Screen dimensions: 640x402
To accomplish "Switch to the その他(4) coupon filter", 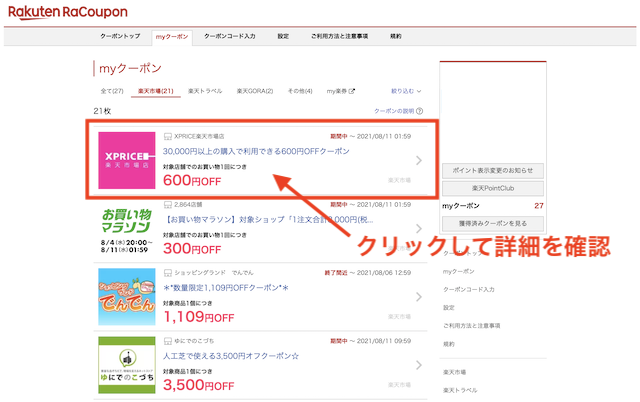I will (x=300, y=91).
